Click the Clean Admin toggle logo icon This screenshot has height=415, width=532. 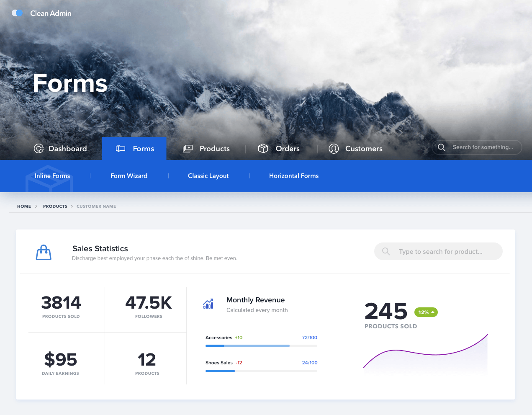pos(17,13)
